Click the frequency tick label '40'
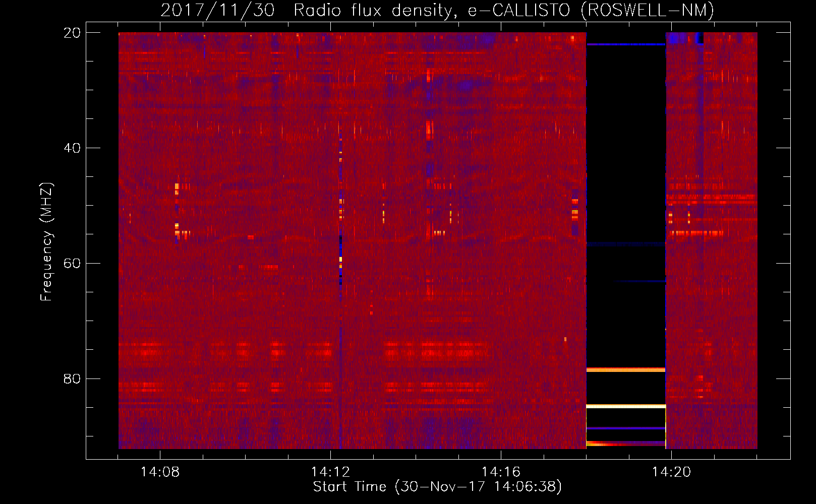816x504 pixels. (72, 148)
